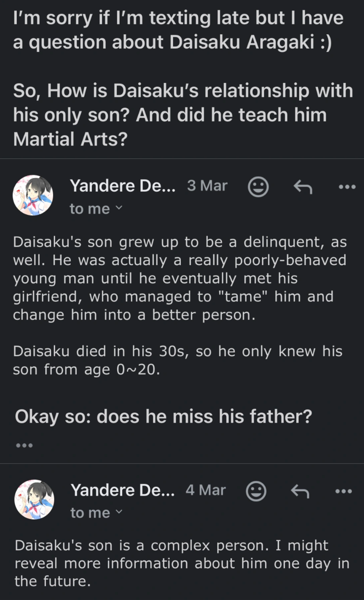
Task: Add emoji reaction to the 4 Mar message
Action: click(x=256, y=491)
